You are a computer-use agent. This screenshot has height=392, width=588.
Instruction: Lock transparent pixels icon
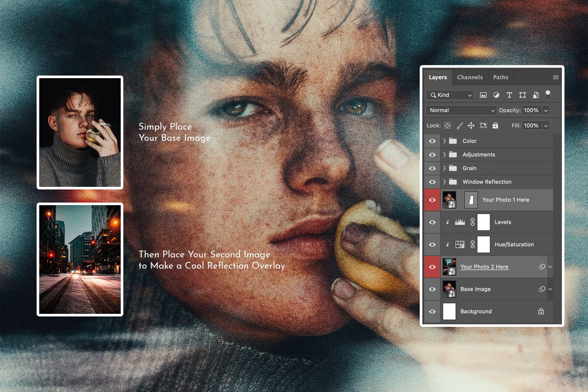click(448, 125)
